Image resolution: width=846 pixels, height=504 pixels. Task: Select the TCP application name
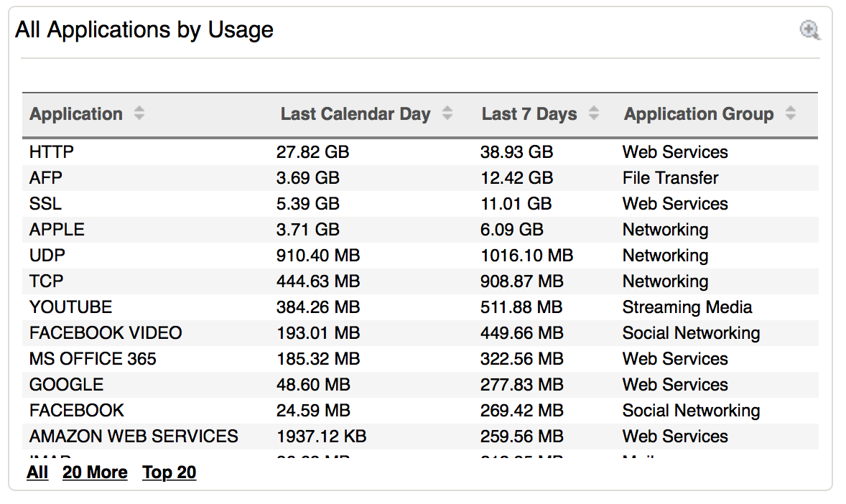[x=47, y=281]
